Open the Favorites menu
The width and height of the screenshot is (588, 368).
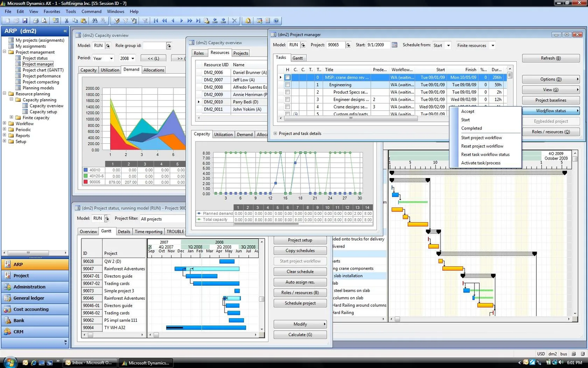coord(52,11)
